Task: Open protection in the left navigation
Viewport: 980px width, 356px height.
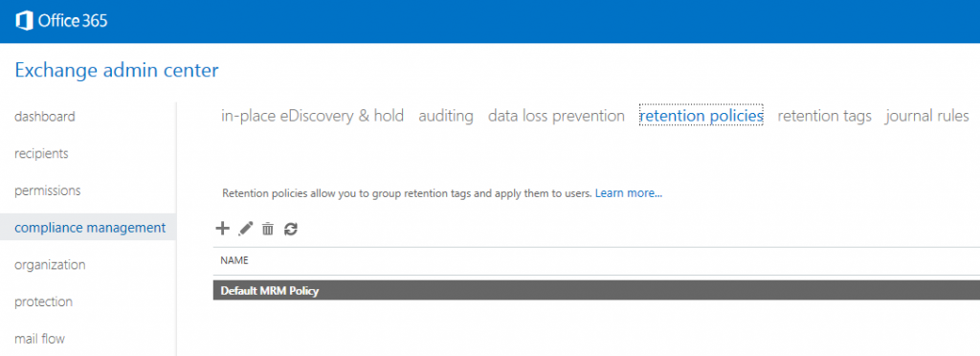Action: [x=44, y=301]
